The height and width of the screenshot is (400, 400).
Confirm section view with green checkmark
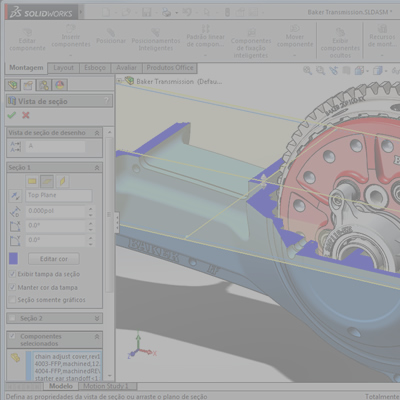[x=12, y=115]
